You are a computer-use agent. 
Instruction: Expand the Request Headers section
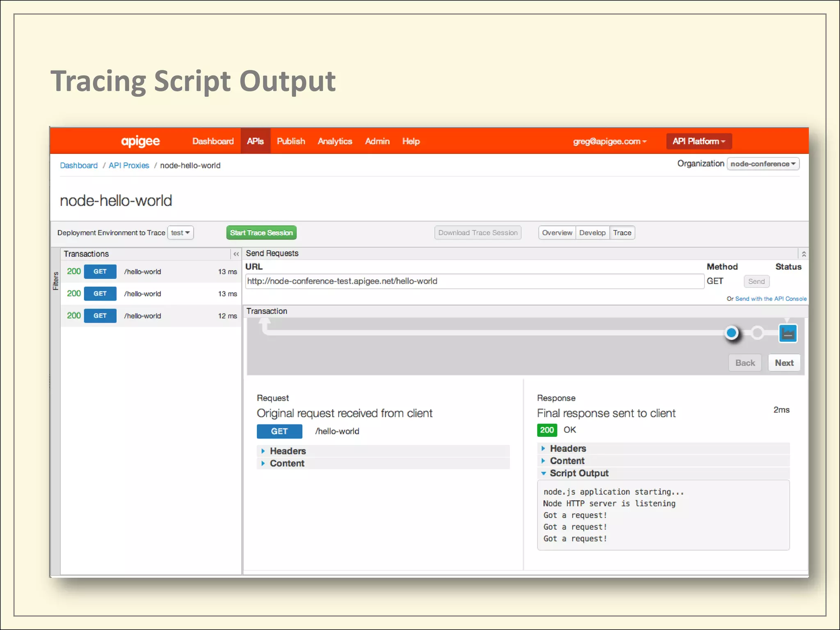(x=383, y=451)
